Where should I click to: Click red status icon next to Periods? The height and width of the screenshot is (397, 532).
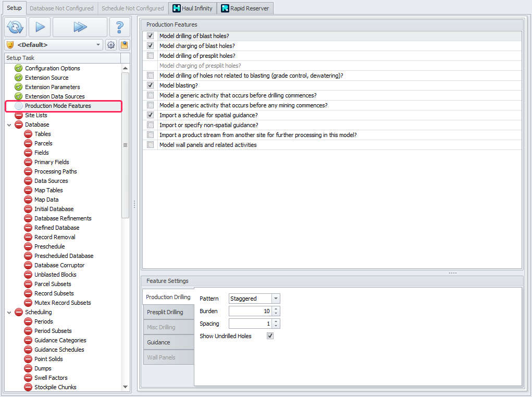click(28, 321)
